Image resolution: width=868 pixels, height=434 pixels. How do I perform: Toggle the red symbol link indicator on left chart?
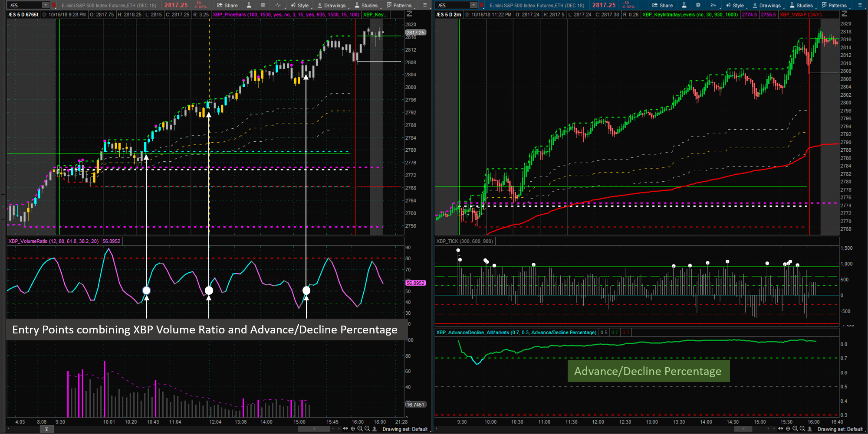point(54,5)
